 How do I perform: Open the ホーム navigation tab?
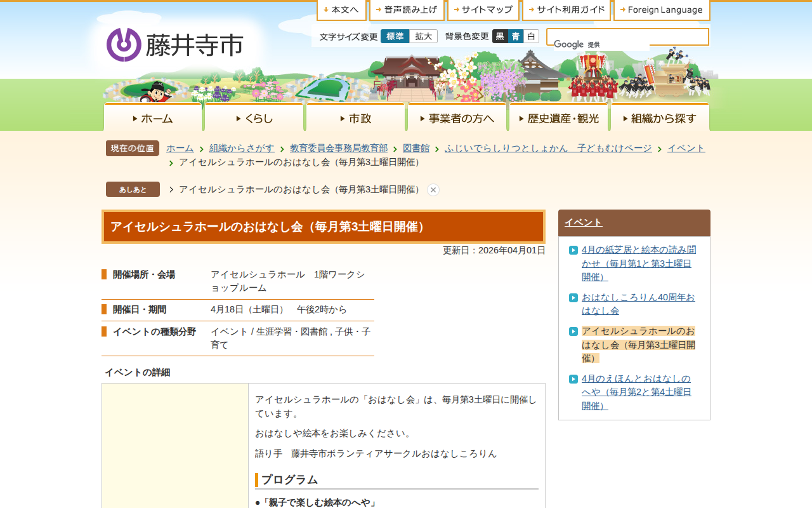pyautogui.click(x=153, y=117)
